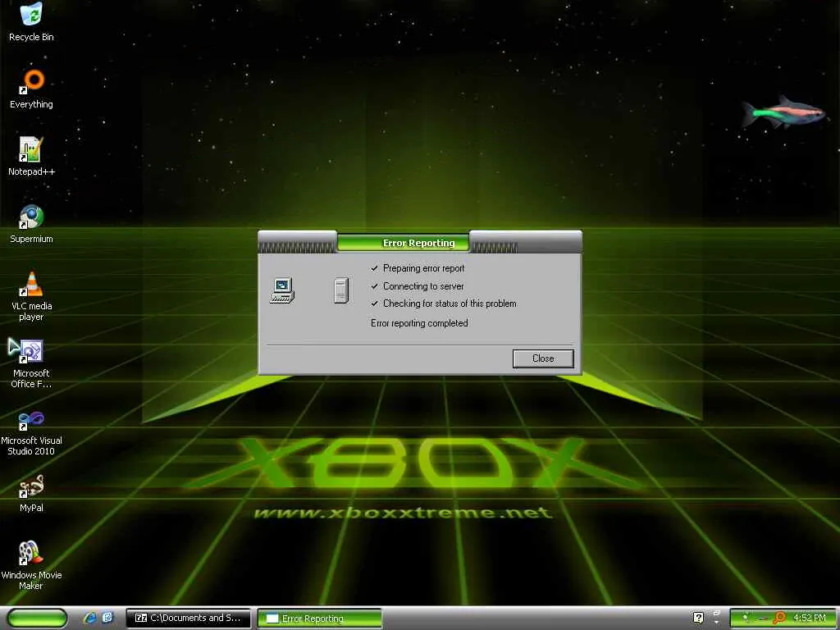The image size is (840, 630).
Task: Open Microsoft Office FrontPage shortcut
Action: pos(31,363)
